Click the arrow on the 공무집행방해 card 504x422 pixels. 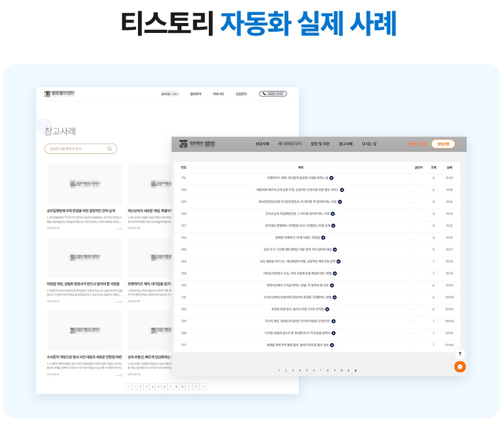pos(119,228)
